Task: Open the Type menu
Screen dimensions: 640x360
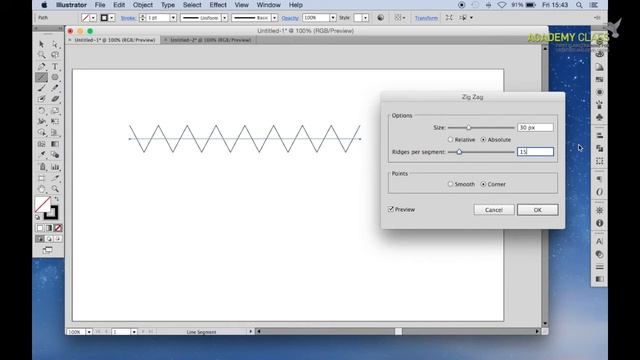Action: (x=168, y=5)
